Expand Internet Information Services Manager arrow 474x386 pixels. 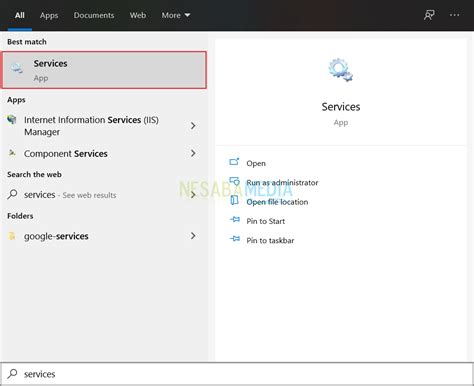tap(193, 126)
